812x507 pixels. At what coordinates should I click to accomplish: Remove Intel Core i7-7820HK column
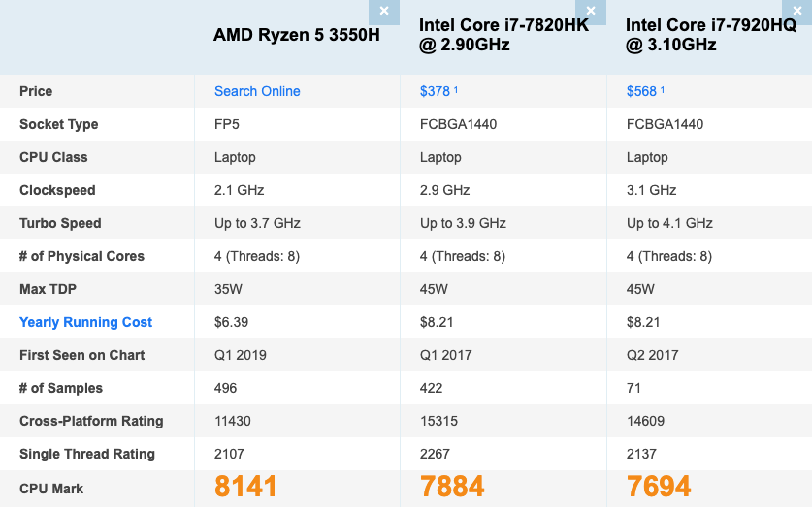[x=591, y=12]
